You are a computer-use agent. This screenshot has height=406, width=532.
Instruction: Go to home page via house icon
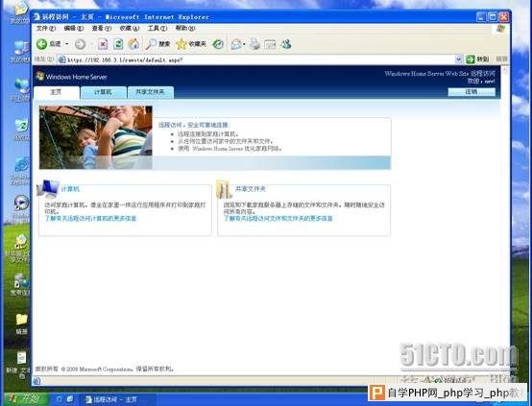pyautogui.click(x=133, y=44)
